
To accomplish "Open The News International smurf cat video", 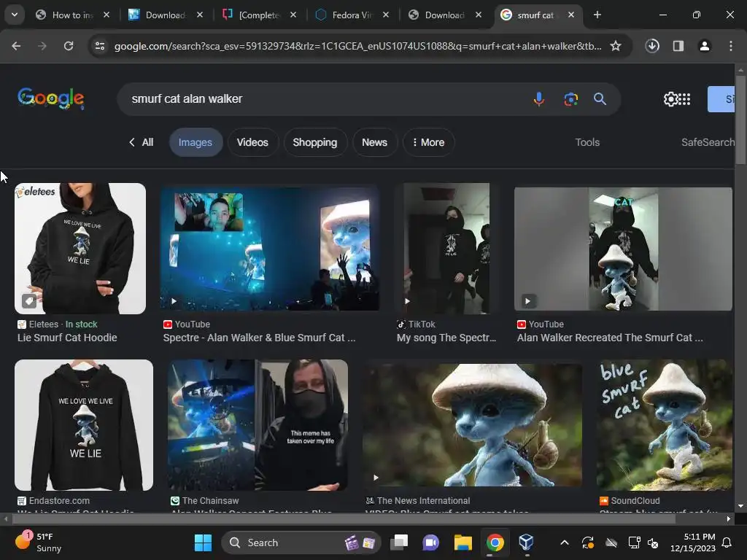I will pyautogui.click(x=472, y=425).
